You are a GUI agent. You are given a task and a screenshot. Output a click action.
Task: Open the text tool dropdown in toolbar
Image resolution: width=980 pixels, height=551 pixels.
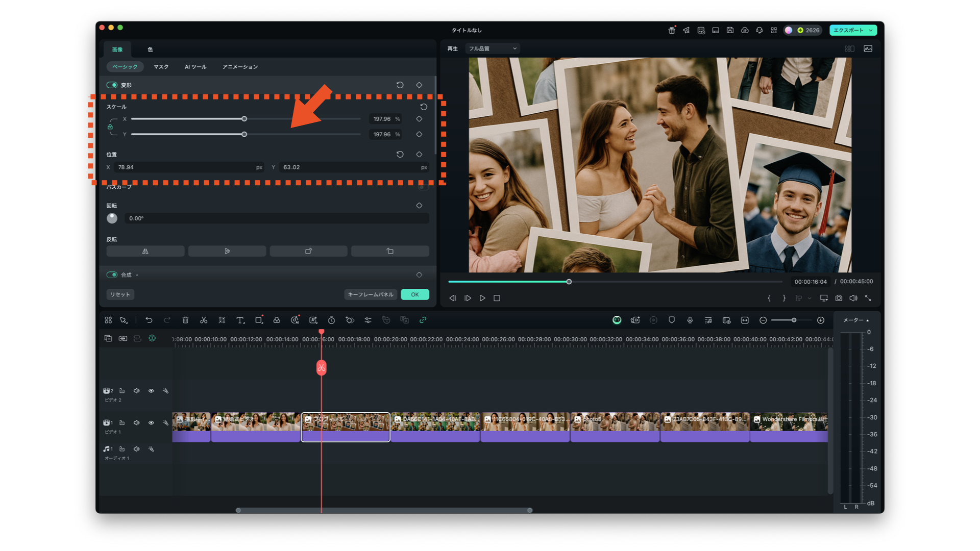241,320
